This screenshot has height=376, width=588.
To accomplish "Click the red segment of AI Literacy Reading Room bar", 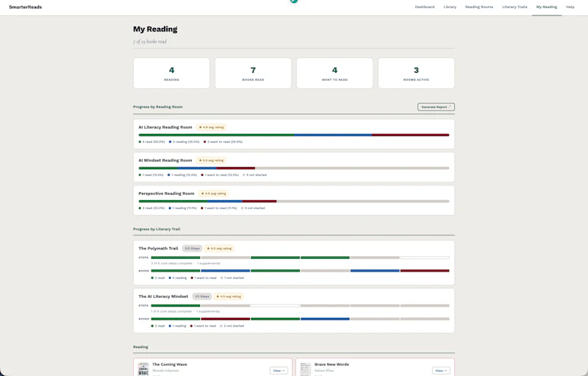I will tap(411, 135).
